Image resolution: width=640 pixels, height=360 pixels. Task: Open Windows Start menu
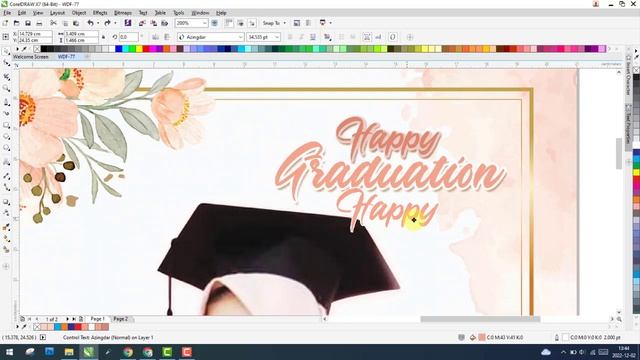9,352
